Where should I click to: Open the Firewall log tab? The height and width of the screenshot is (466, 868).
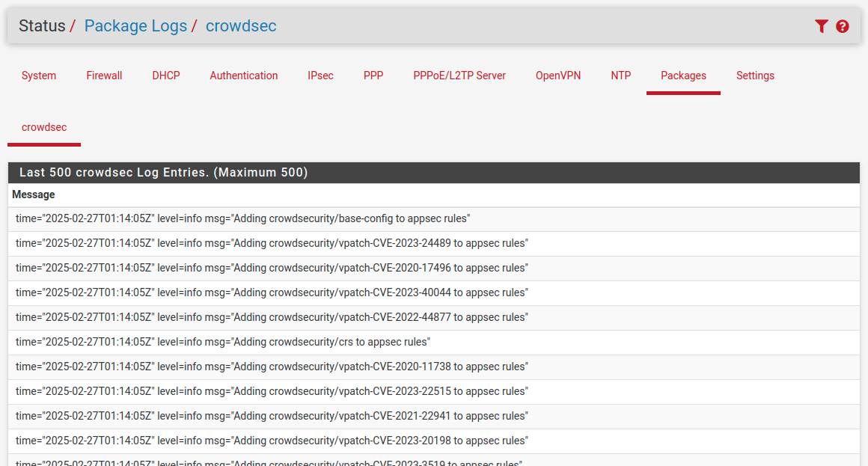click(104, 76)
